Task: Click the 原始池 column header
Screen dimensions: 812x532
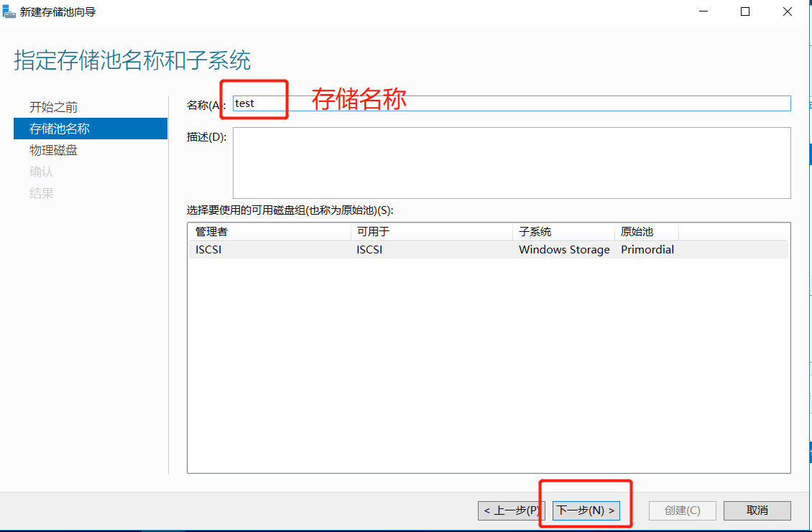Action: (646, 232)
